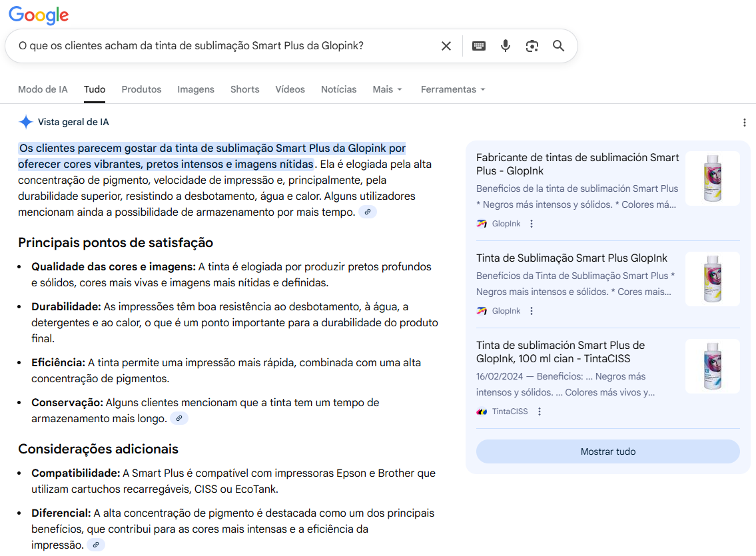Click source link icon after first paragraph

(367, 212)
